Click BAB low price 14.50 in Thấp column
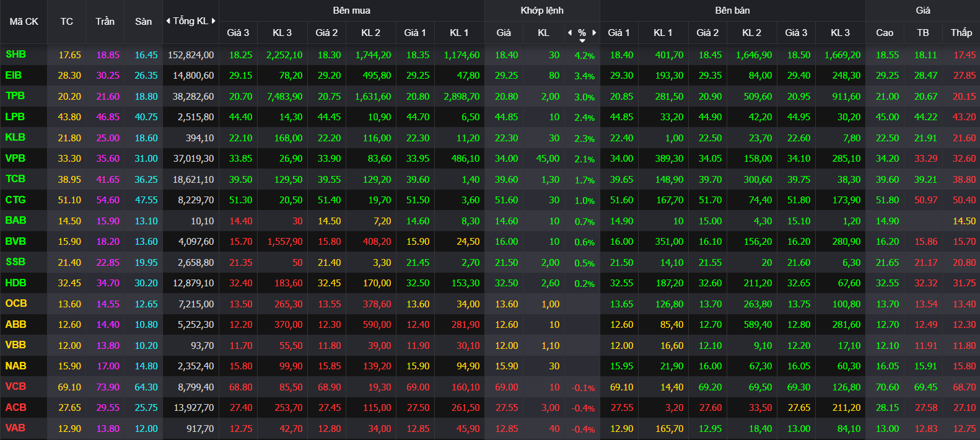The image size is (980, 440). point(965,221)
